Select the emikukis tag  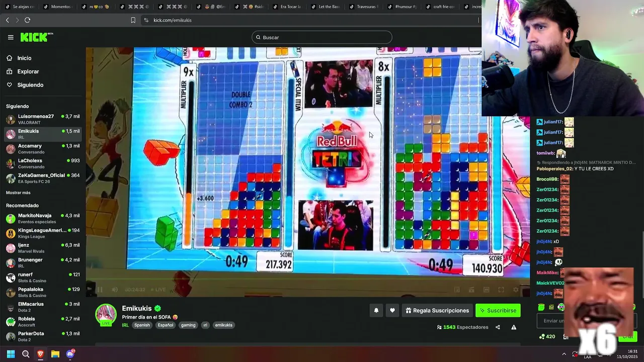(224, 325)
